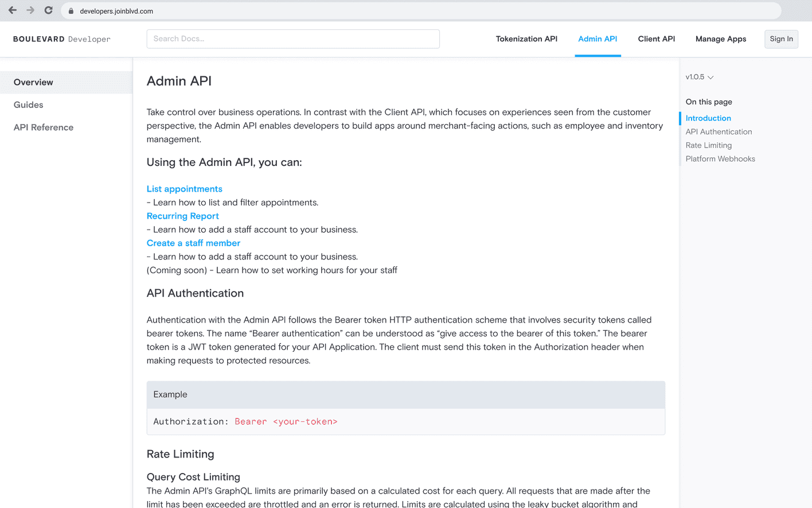
Task: Click the padlock site security icon
Action: tap(71, 11)
